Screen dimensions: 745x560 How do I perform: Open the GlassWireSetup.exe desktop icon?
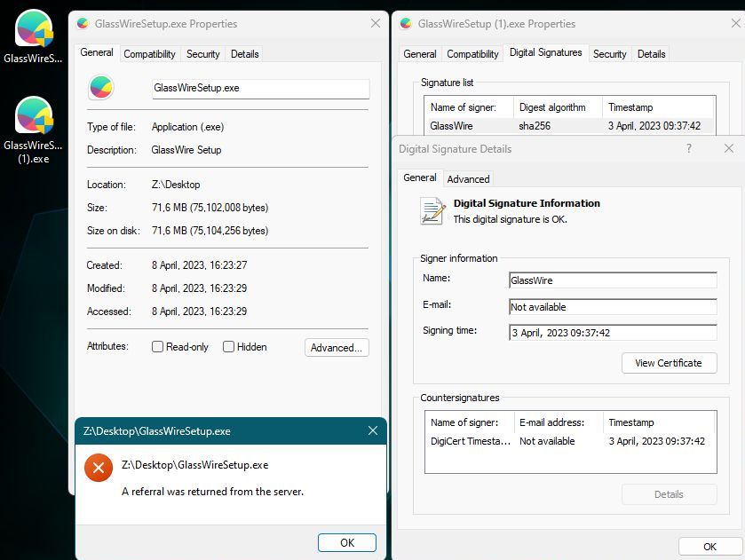pyautogui.click(x=33, y=36)
